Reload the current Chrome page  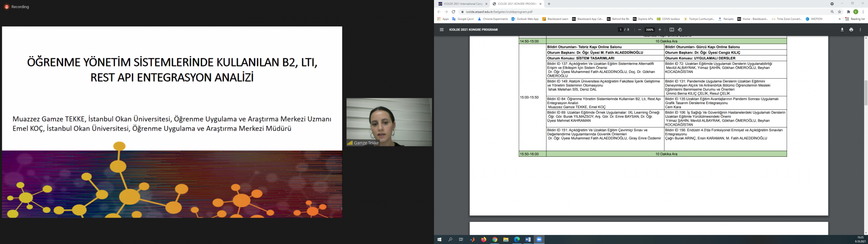point(453,12)
